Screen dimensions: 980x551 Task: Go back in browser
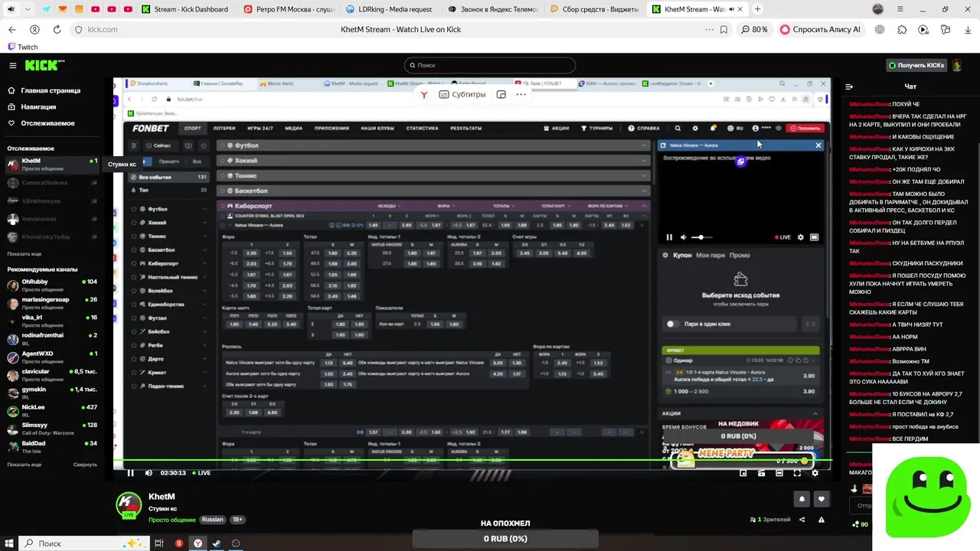[x=11, y=30]
